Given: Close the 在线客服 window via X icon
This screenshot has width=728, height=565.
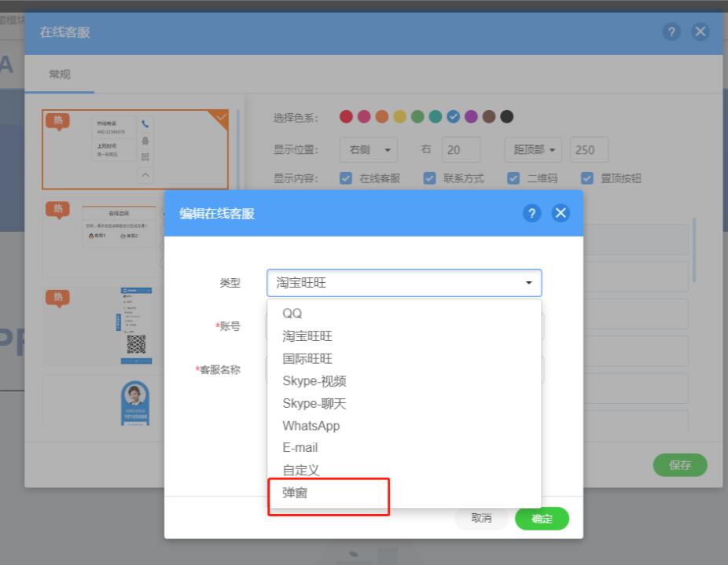Looking at the screenshot, I should point(700,31).
